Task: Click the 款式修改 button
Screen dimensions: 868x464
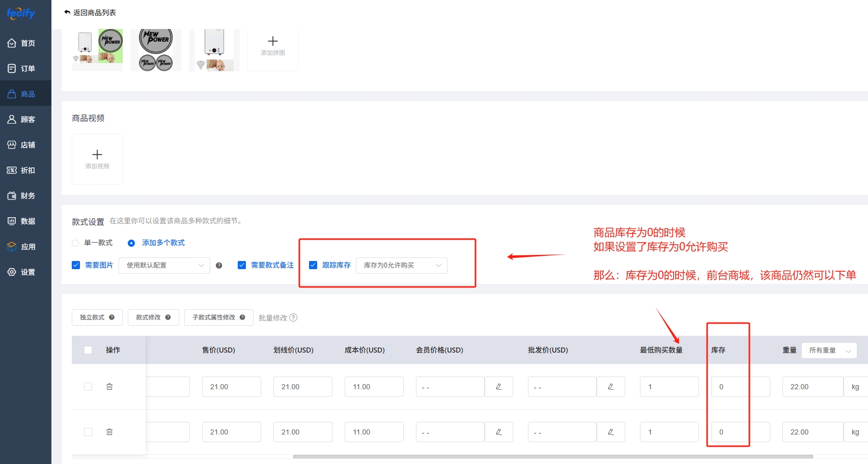Action: (153, 317)
